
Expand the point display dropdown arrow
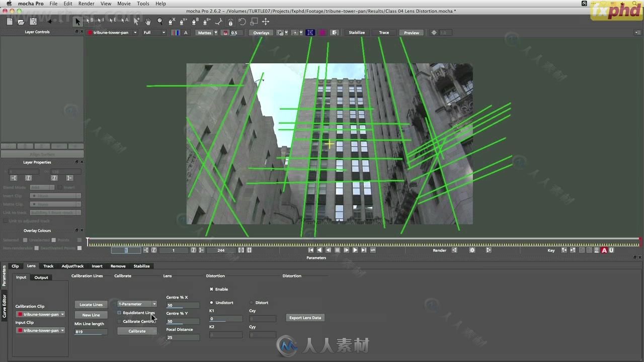[301, 33]
